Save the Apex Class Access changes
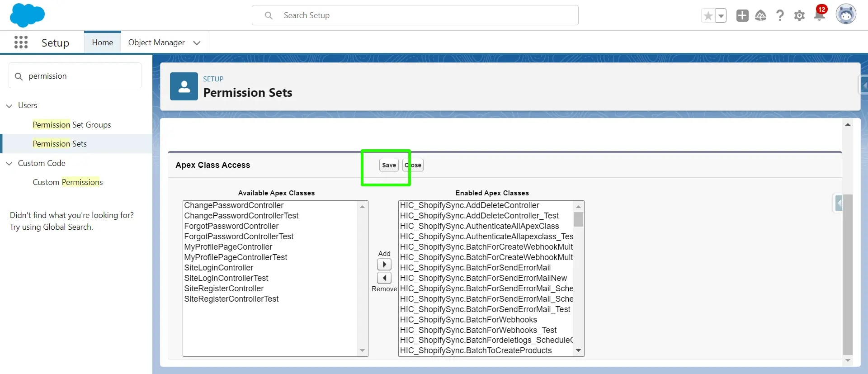868x374 pixels. (389, 165)
